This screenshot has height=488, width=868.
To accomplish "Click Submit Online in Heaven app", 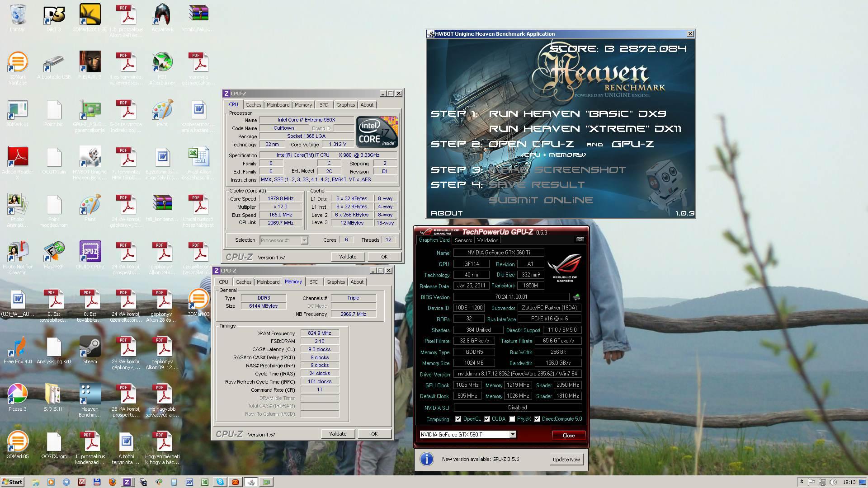I will 541,200.
